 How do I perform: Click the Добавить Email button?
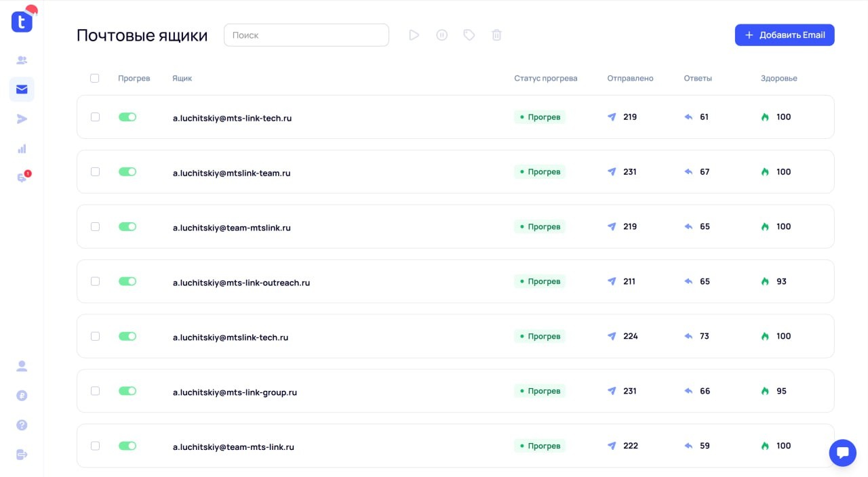click(785, 35)
